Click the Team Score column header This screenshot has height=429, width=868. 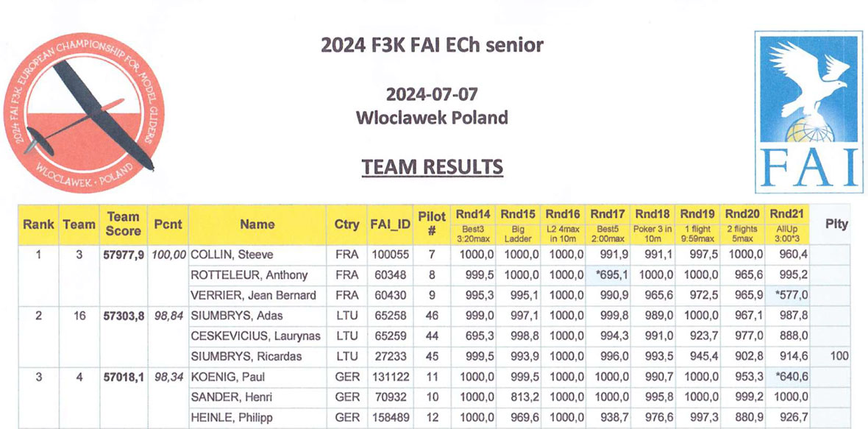[123, 224]
